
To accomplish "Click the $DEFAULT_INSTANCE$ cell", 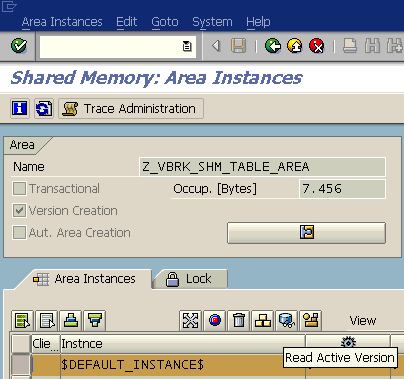I will (x=183, y=364).
